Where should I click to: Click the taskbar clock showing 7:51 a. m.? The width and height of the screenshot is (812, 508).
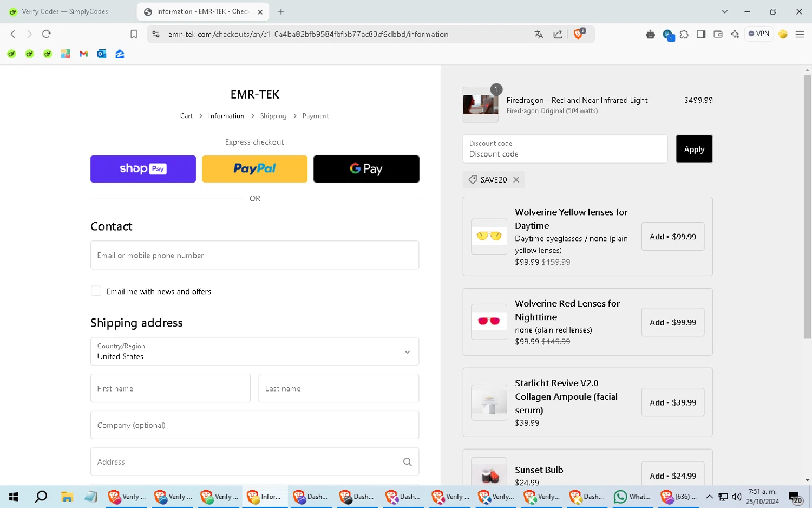pyautogui.click(x=762, y=497)
